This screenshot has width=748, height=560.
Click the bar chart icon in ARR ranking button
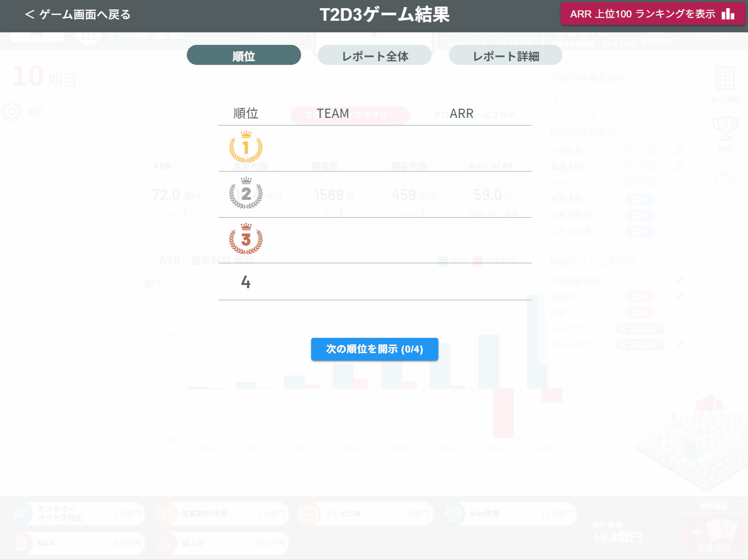[x=728, y=14]
